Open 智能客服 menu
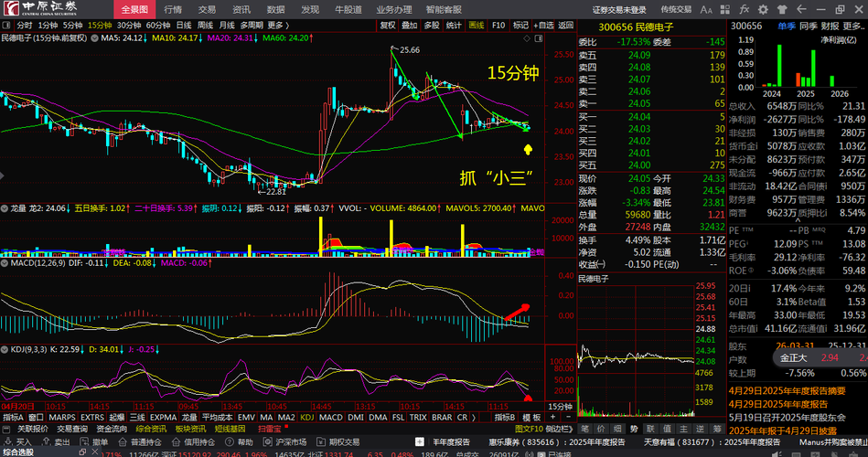 coord(444,9)
